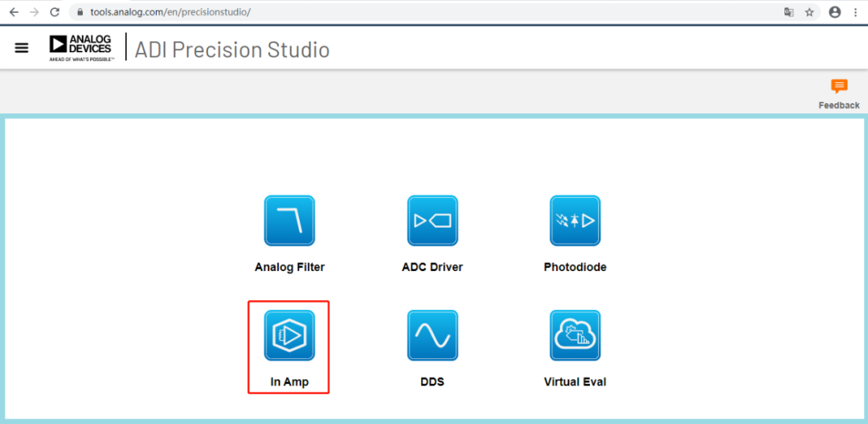Screen dimensions: 868x424
Task: Bookmark this page with star icon
Action: tap(809, 12)
